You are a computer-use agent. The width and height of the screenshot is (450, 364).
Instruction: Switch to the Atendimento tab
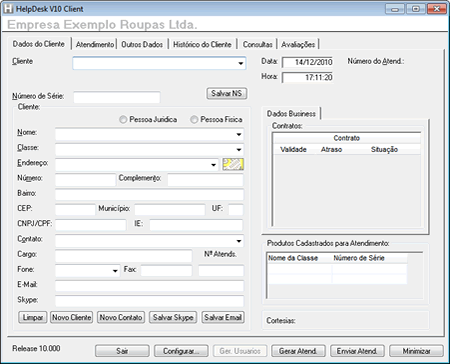[x=95, y=44]
